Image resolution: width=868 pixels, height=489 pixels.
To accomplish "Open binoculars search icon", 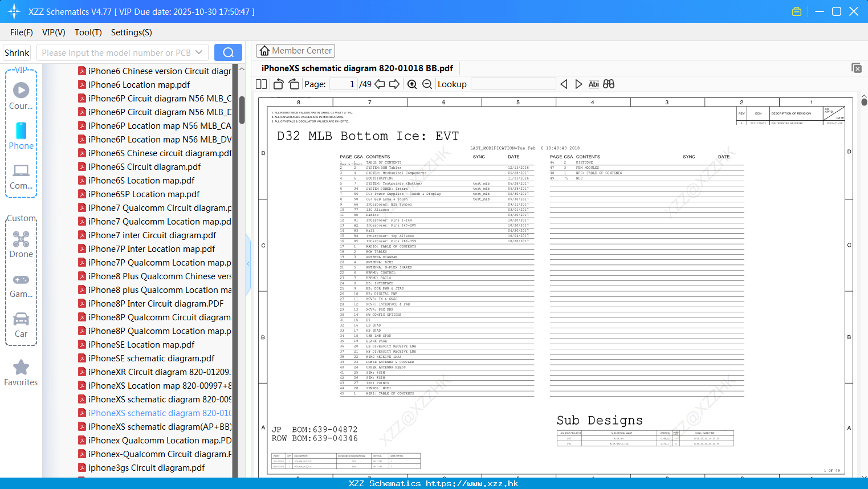I will pos(609,84).
